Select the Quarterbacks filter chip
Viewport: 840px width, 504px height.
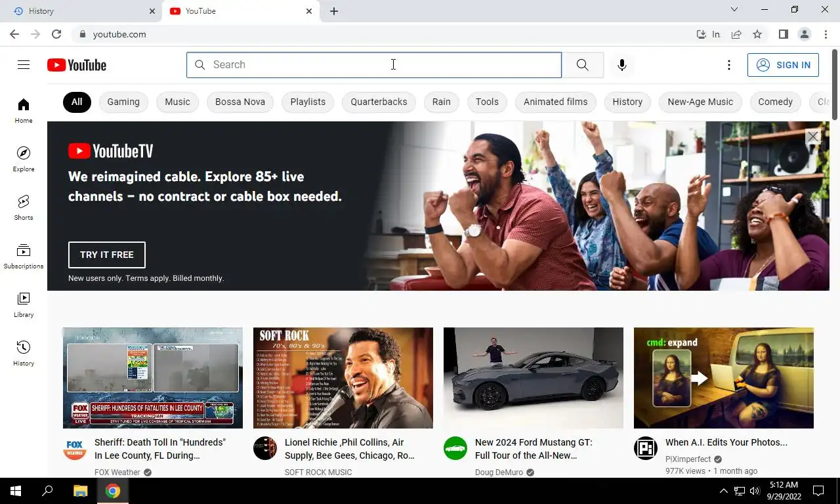[x=379, y=102]
